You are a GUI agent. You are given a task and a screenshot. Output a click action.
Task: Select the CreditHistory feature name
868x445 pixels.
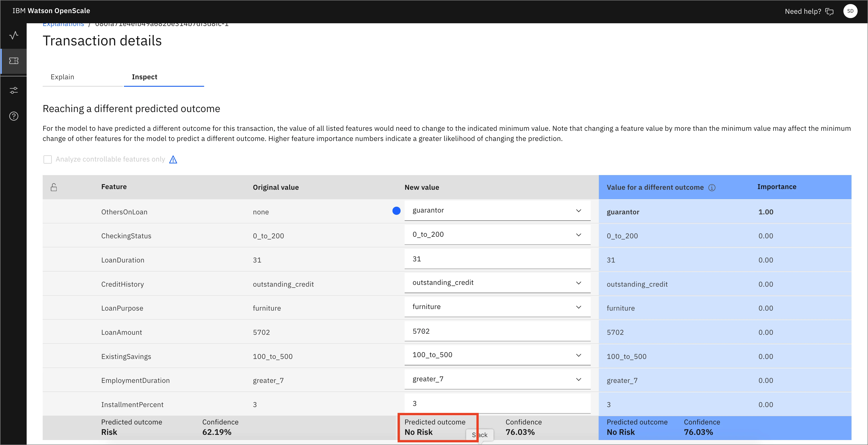coord(122,284)
